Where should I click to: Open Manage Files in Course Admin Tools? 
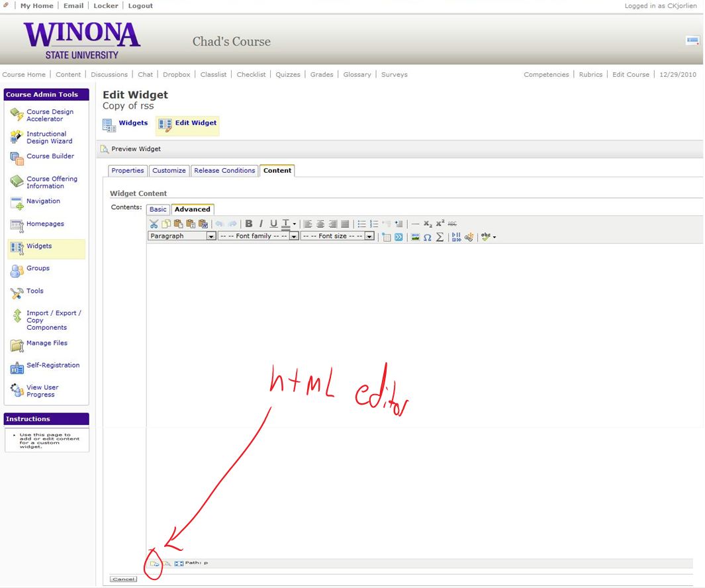tap(46, 343)
